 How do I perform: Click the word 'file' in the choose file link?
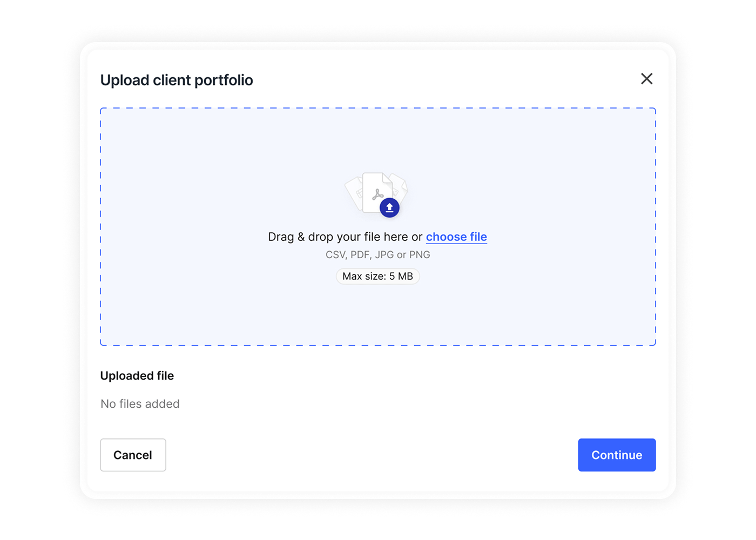point(478,237)
